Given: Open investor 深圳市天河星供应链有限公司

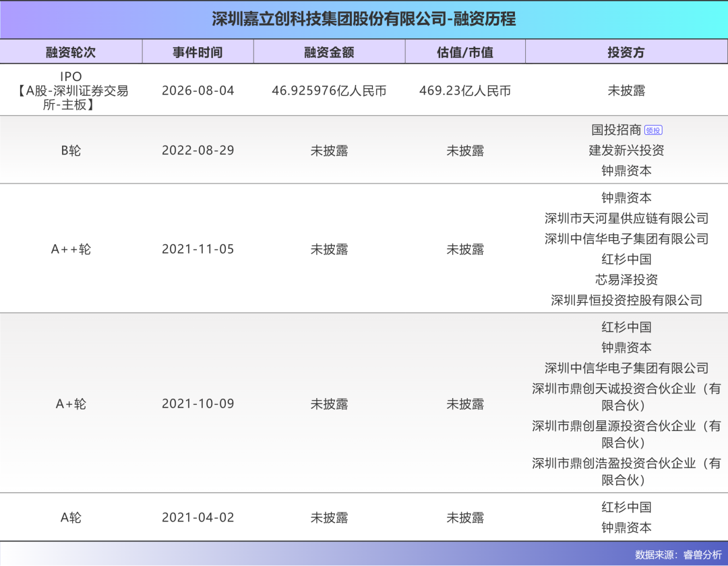Looking at the screenshot, I should tap(626, 219).
